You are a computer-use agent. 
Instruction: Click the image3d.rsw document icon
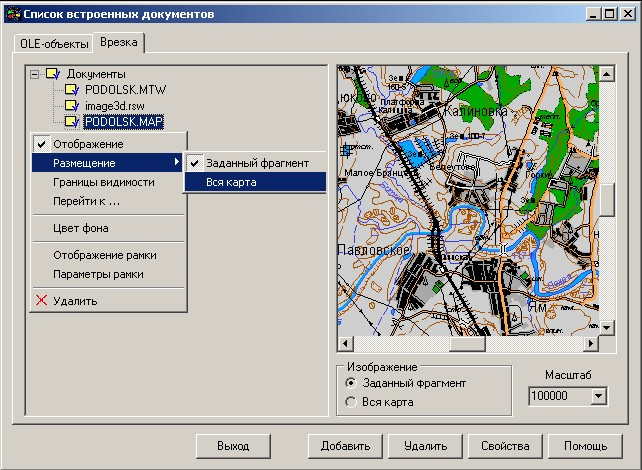click(72, 106)
